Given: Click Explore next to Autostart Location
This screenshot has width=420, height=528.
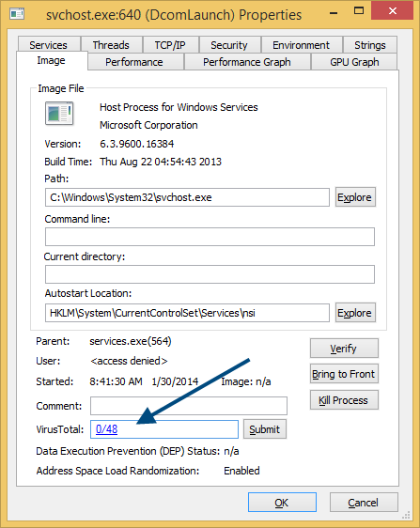Looking at the screenshot, I should [355, 313].
